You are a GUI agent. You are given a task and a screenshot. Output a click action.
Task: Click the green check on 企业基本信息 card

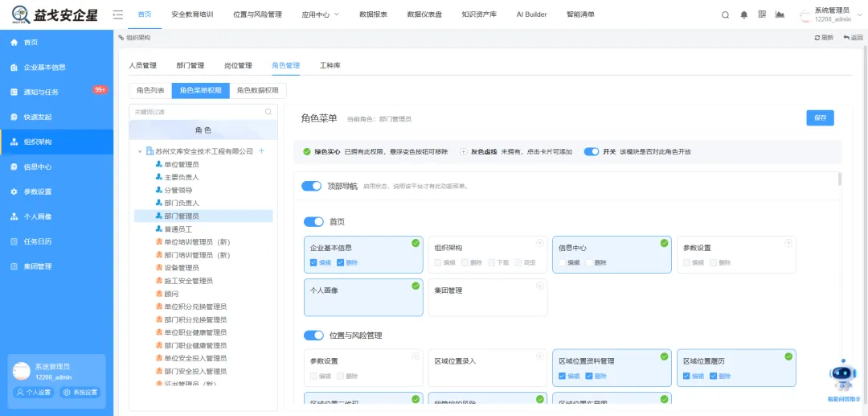coord(416,243)
